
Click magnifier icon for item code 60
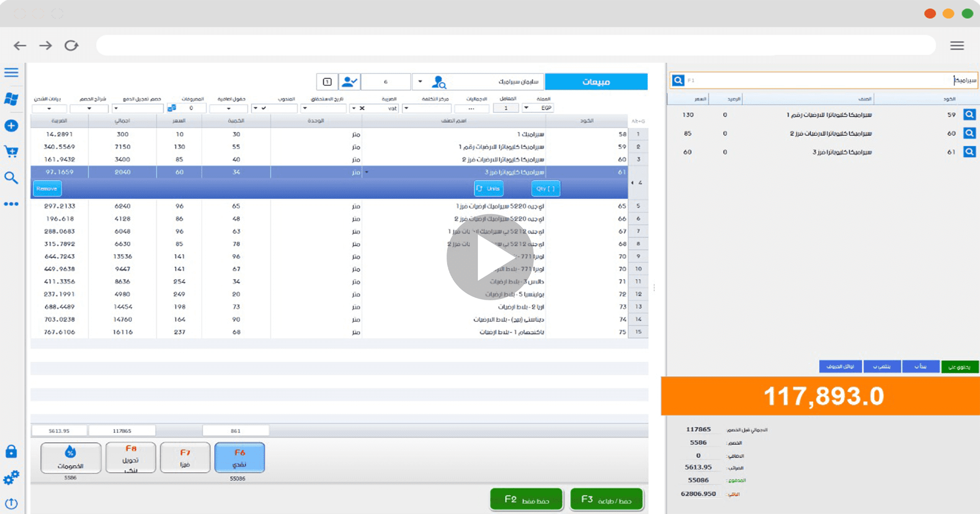[x=970, y=133]
